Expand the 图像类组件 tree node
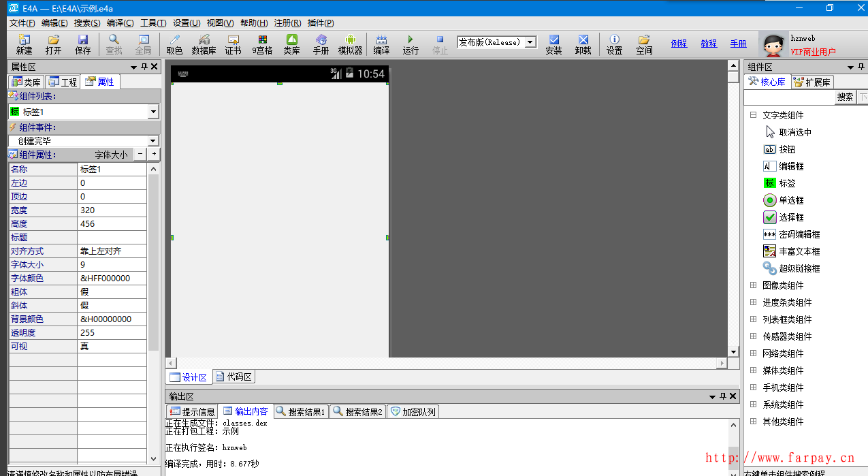Viewport: 868px width, 476px height. (754, 285)
